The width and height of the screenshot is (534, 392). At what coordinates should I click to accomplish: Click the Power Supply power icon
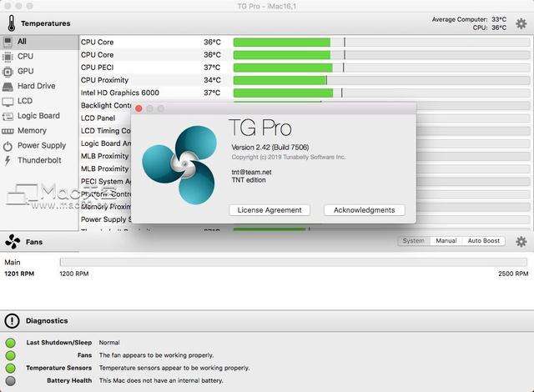pyautogui.click(x=8, y=146)
